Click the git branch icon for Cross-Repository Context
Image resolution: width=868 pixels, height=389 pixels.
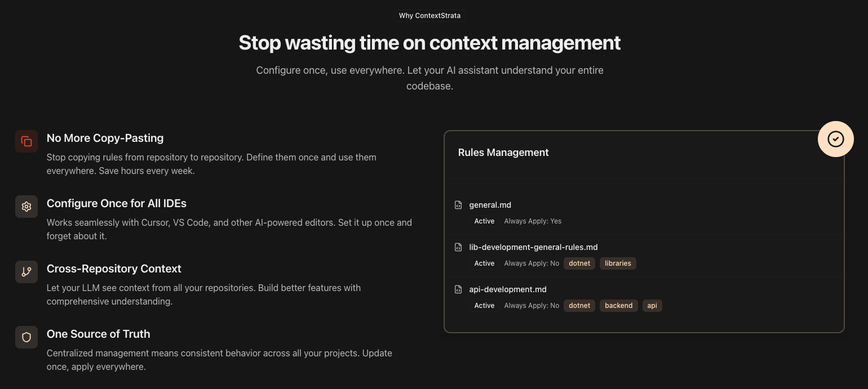[26, 272]
